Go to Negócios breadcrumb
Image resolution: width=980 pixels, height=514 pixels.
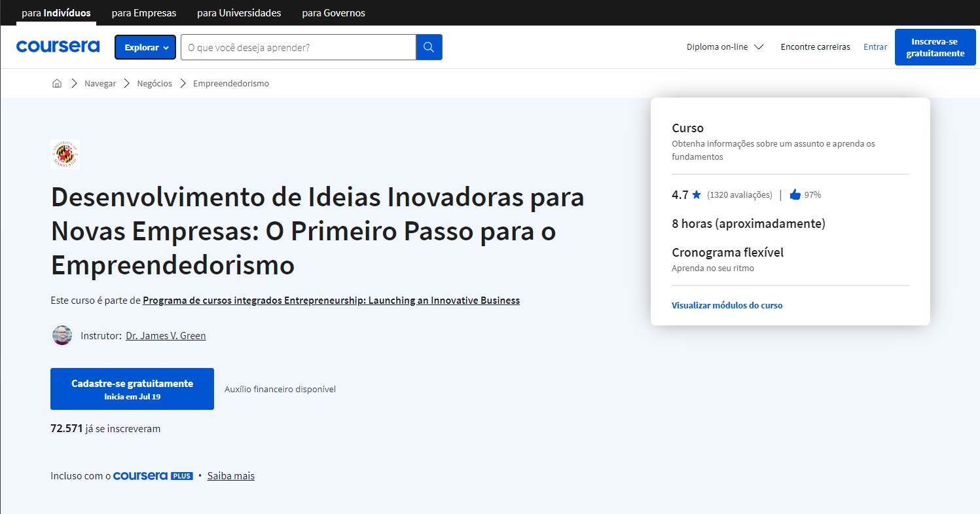click(x=154, y=84)
